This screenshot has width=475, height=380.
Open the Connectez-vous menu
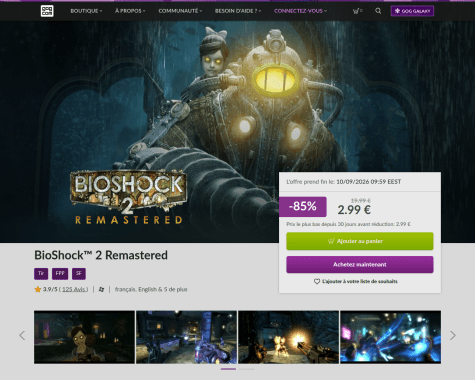coord(300,11)
